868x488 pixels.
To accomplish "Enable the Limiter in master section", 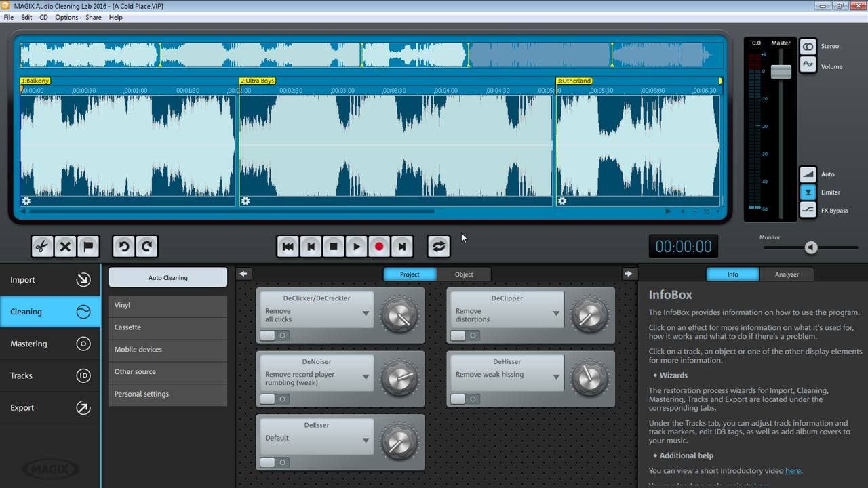I will 808,192.
